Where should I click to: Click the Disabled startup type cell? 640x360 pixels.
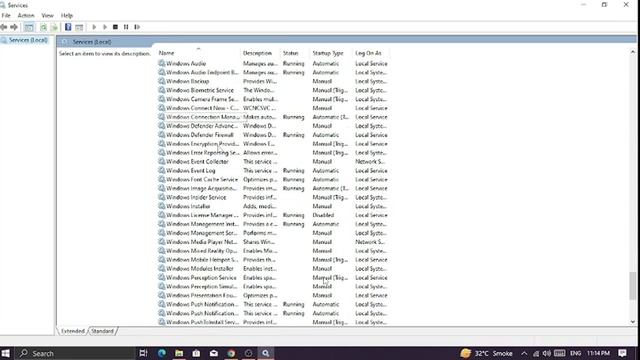tap(323, 215)
